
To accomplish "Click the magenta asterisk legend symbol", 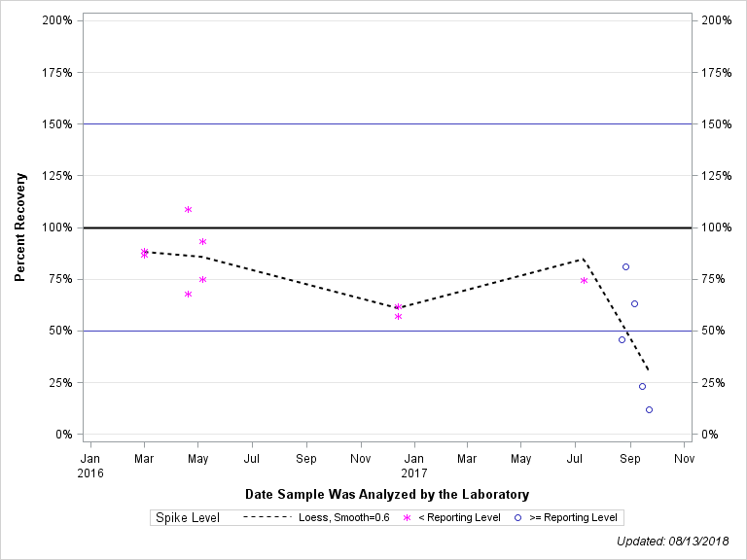I will (407, 517).
